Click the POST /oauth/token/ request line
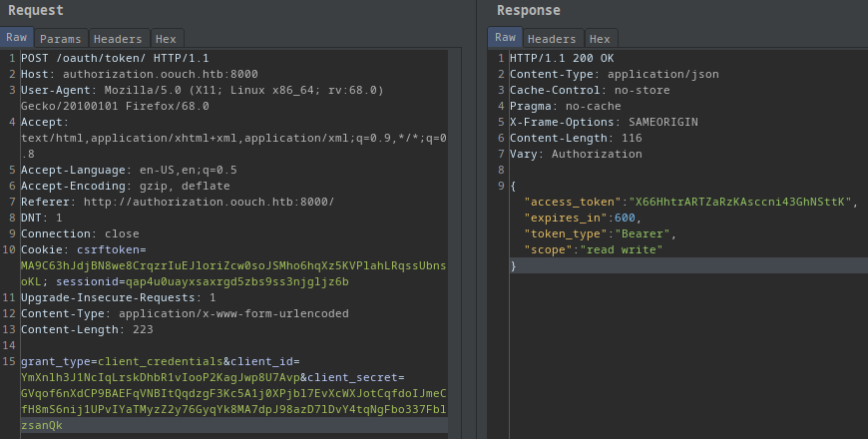Screen dimensions: 868x439 [115, 58]
